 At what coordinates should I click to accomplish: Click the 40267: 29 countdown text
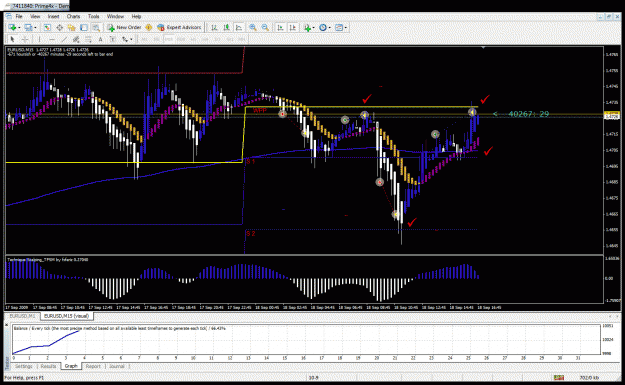click(529, 114)
